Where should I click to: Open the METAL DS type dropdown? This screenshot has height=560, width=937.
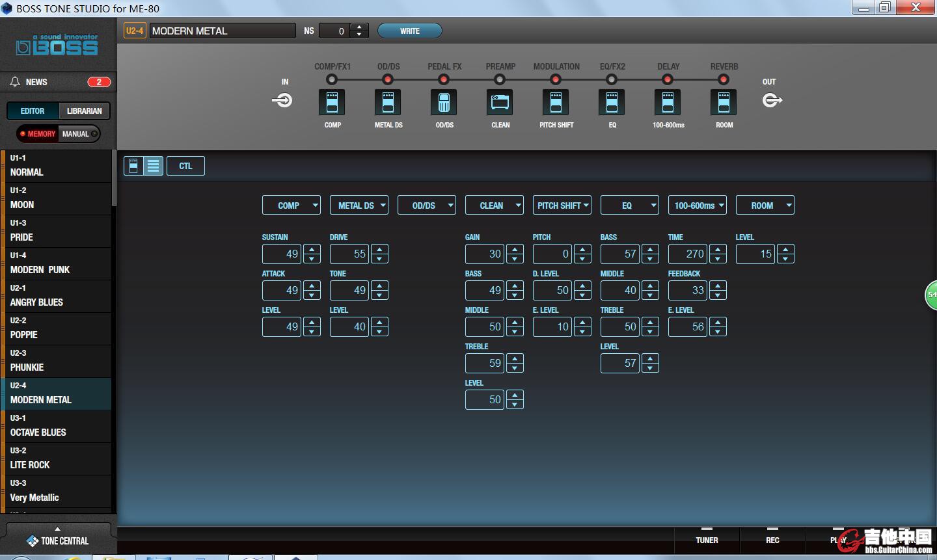[x=359, y=206]
